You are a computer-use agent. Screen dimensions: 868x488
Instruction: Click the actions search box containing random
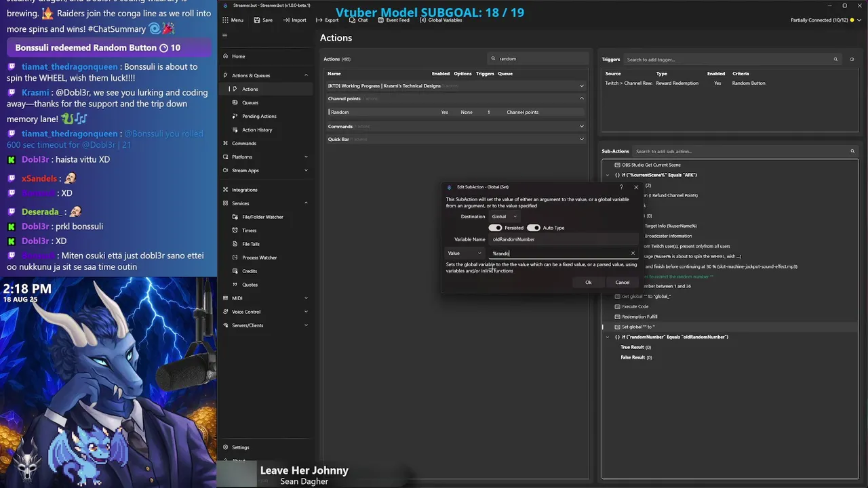pos(538,59)
